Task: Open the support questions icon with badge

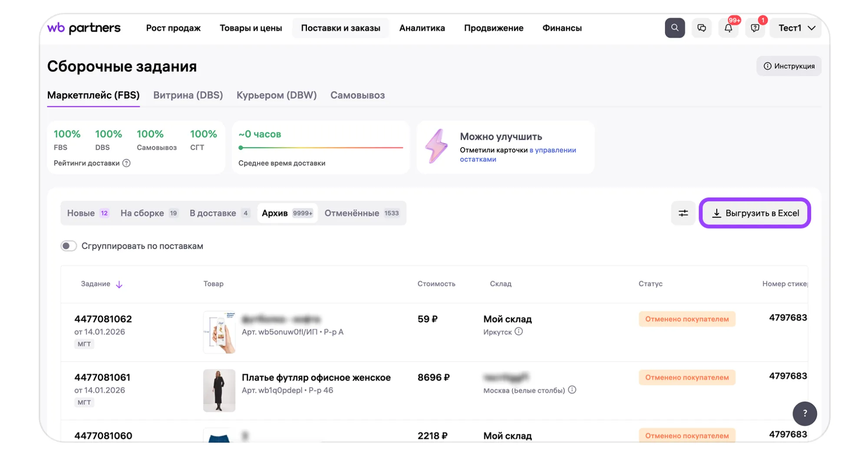Action: [x=755, y=28]
